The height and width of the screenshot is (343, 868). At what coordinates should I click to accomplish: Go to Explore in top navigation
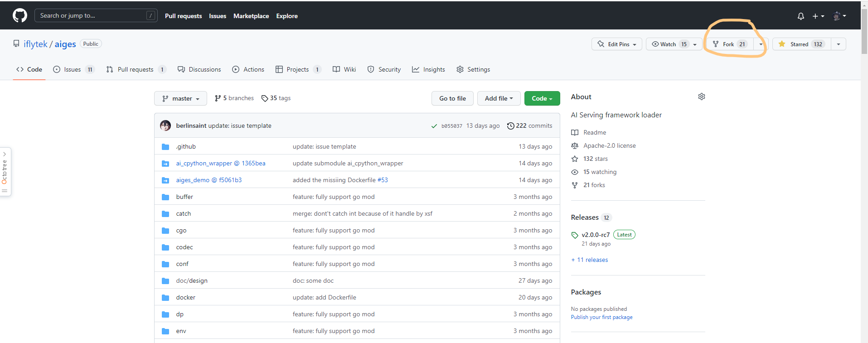click(287, 16)
